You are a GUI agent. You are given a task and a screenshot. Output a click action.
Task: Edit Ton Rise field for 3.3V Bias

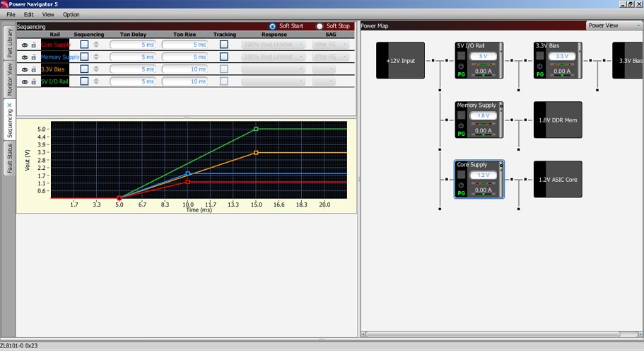(185, 69)
